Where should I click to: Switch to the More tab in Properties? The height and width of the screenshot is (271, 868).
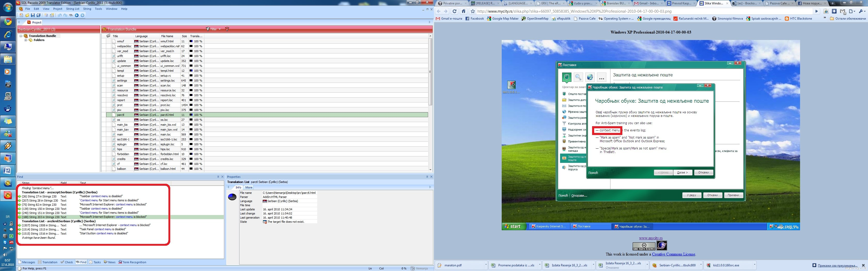coord(249,187)
